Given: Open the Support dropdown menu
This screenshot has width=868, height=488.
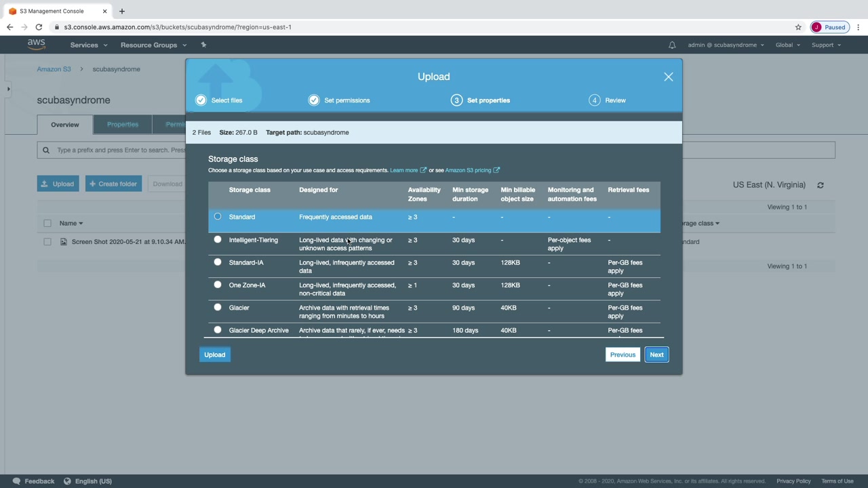Looking at the screenshot, I should [x=825, y=45].
